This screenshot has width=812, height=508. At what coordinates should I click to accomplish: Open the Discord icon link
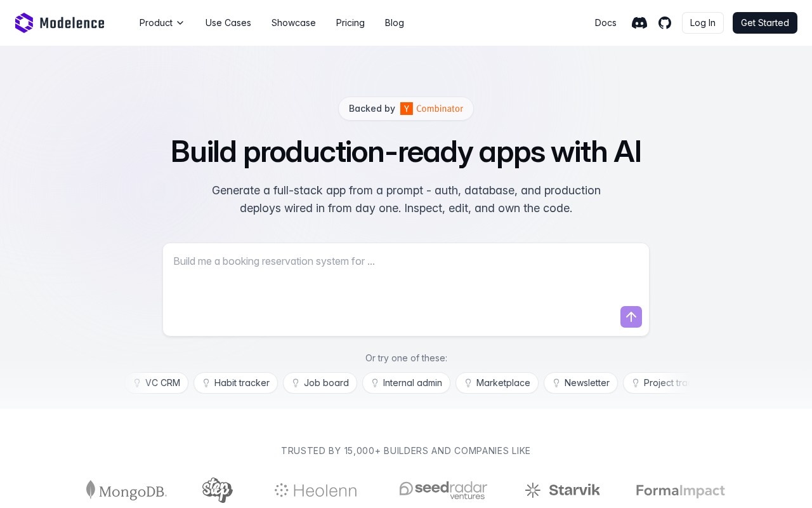[639, 23]
